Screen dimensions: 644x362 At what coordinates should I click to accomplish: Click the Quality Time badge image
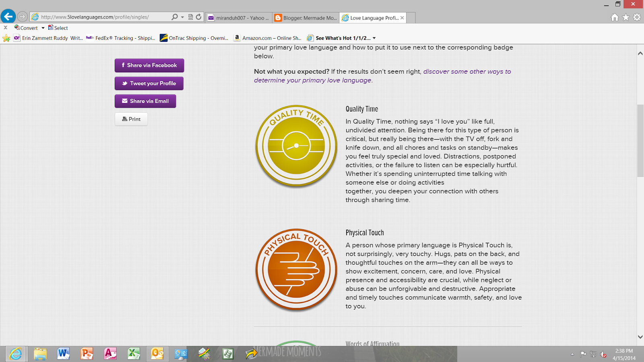296,146
